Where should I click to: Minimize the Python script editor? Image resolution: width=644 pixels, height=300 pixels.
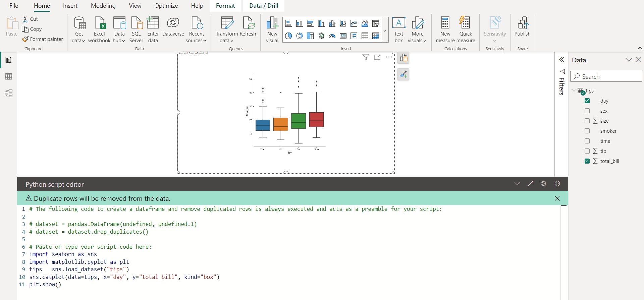(x=517, y=184)
